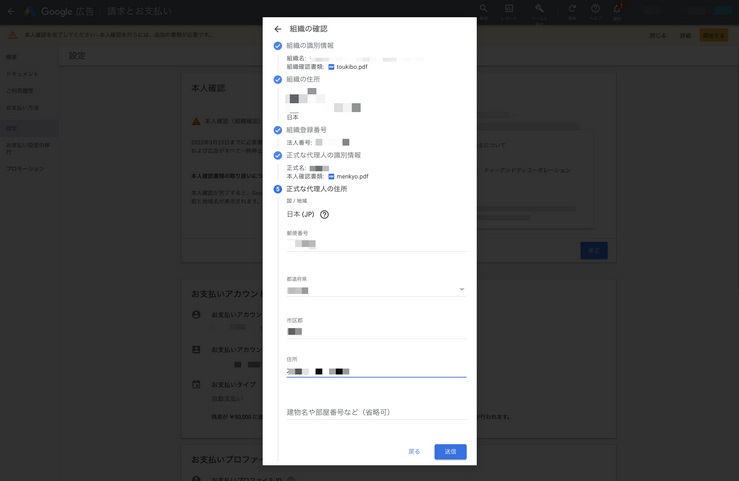Screen dimensions: 739x481
Task: Click the checkmark icon for 組織登録番号
Action: [278, 130]
